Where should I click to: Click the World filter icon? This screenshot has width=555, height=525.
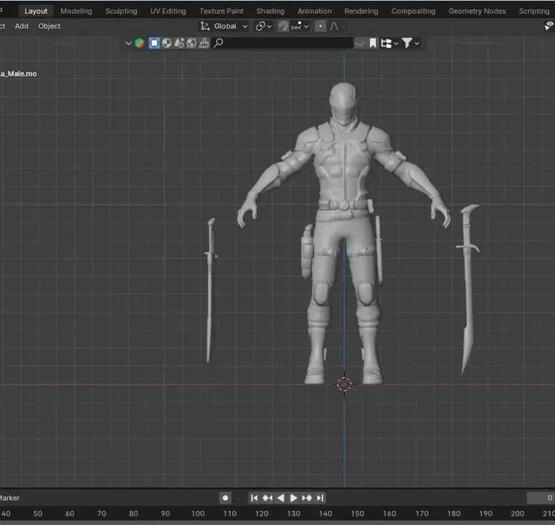point(191,43)
